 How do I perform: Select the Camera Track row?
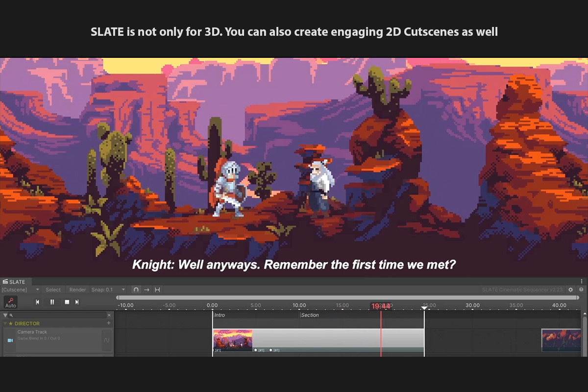point(58,340)
